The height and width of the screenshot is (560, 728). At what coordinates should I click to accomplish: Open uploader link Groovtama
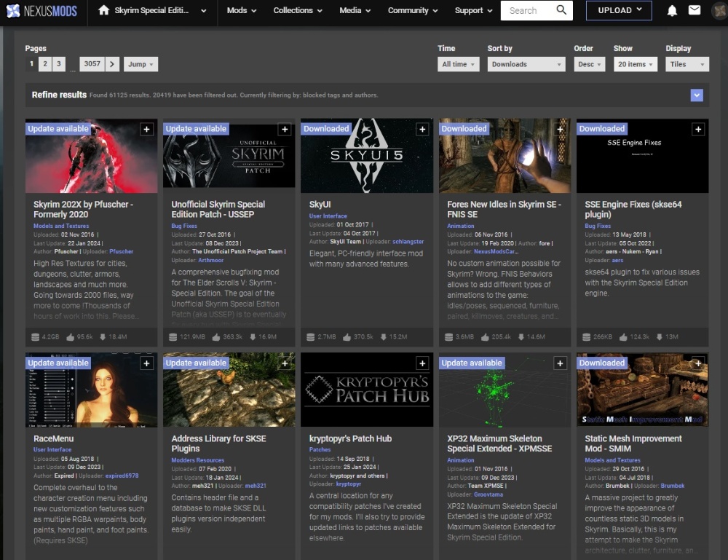click(488, 494)
